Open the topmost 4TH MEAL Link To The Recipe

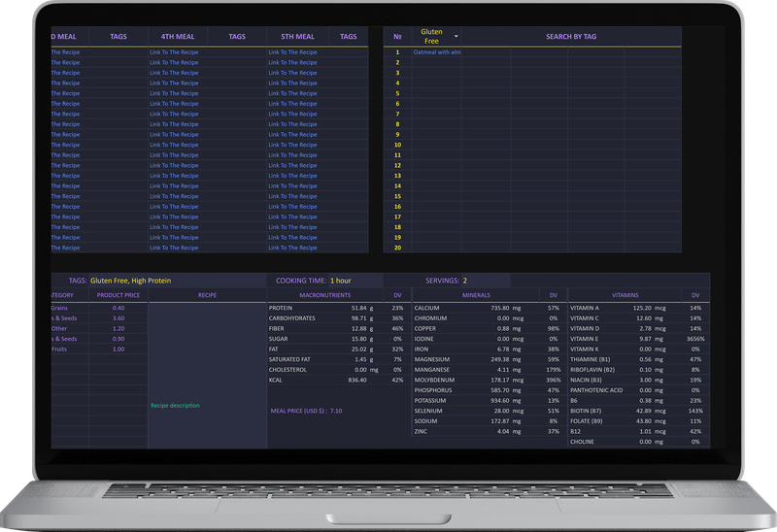pyautogui.click(x=174, y=52)
